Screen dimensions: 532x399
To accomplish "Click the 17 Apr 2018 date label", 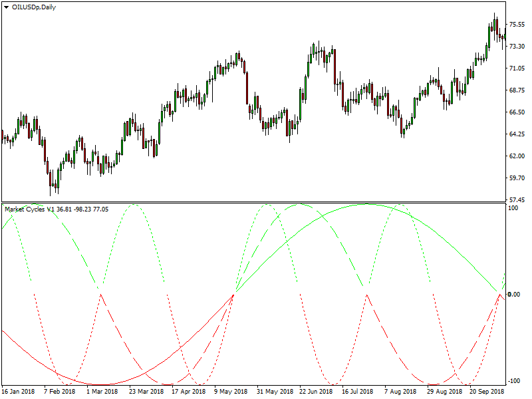I will tap(189, 392).
